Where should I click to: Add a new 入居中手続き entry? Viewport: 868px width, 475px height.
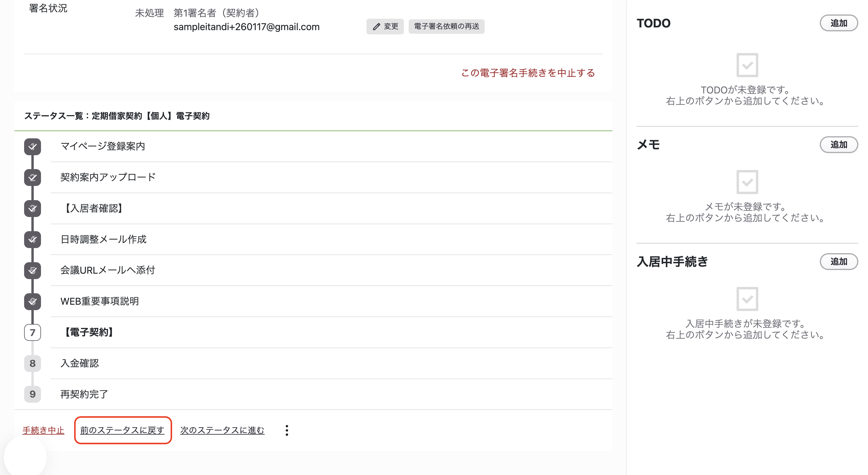coord(839,262)
